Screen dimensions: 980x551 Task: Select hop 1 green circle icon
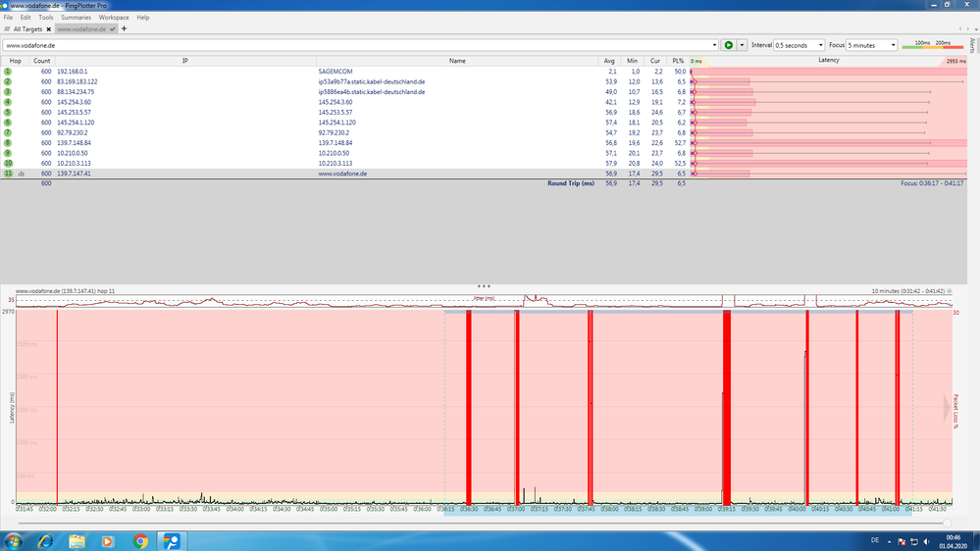[x=8, y=72]
